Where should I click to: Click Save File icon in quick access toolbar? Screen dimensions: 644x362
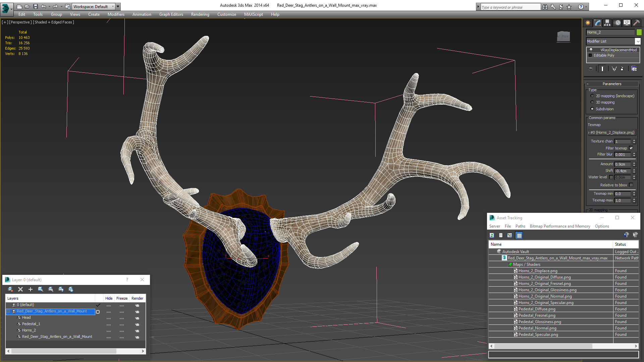tap(36, 6)
